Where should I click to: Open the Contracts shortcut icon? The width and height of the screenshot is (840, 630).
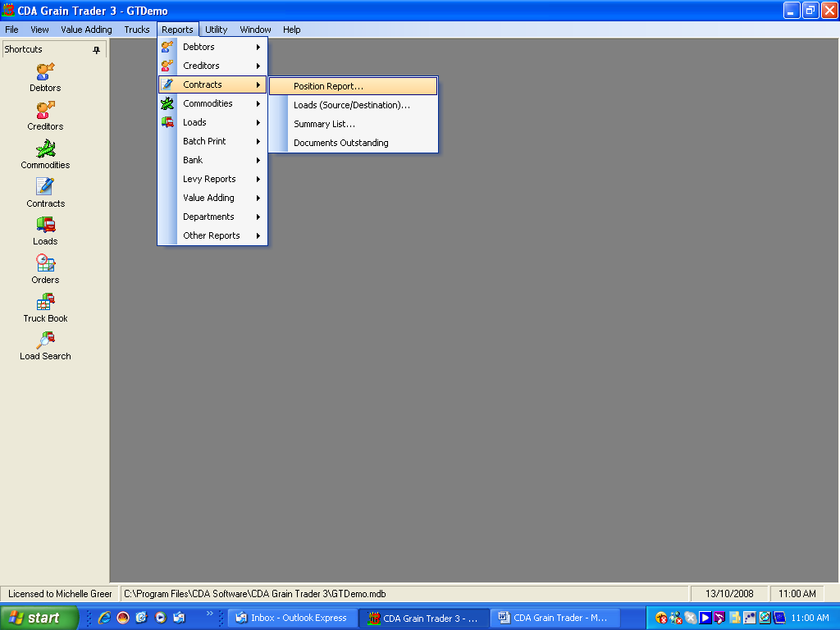pyautogui.click(x=45, y=187)
